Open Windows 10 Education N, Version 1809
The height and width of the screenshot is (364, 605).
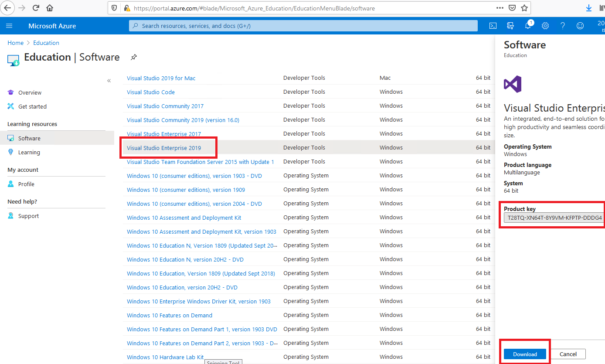[x=202, y=245]
